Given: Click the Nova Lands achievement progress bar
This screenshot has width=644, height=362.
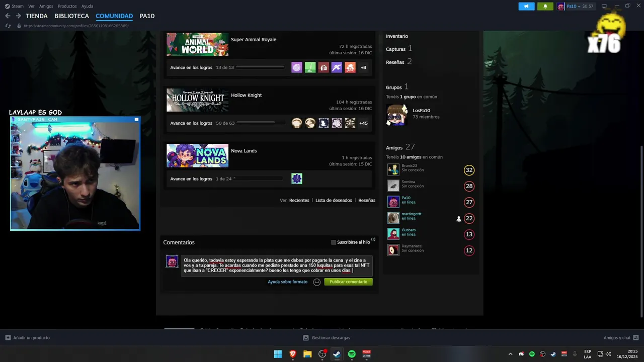Looking at the screenshot, I should [259, 178].
